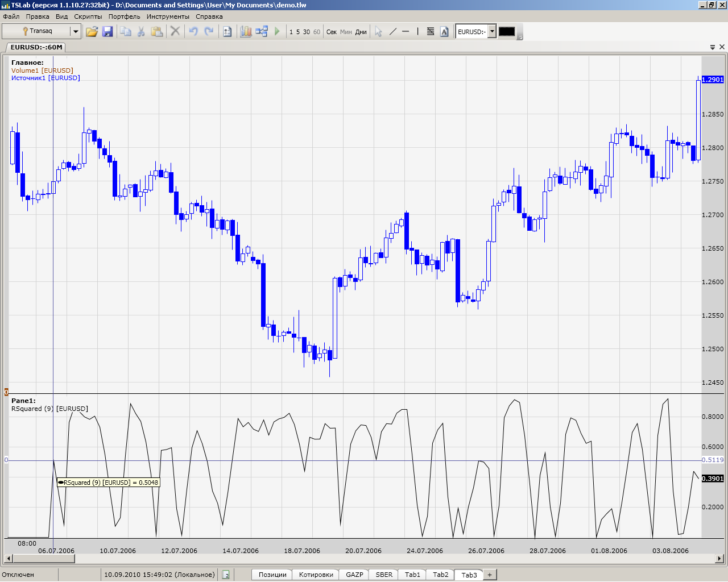Open the black line color swatch
Viewport: 728px width, 582px height.
point(507,32)
